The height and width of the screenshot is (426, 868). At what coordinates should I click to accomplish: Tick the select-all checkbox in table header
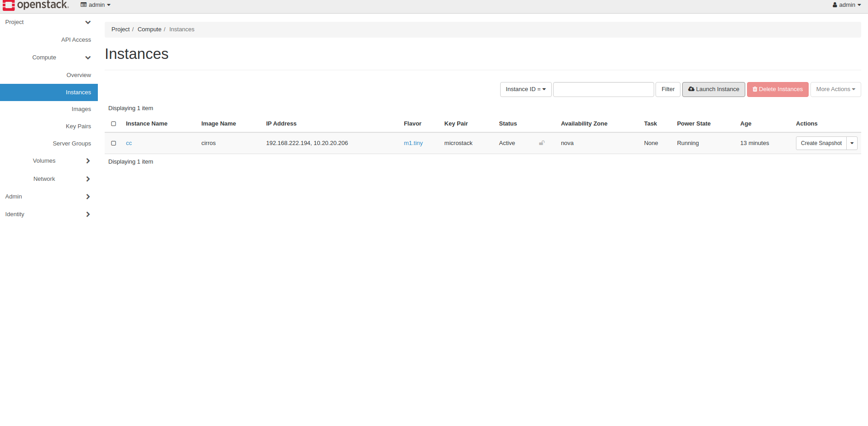[x=114, y=124]
